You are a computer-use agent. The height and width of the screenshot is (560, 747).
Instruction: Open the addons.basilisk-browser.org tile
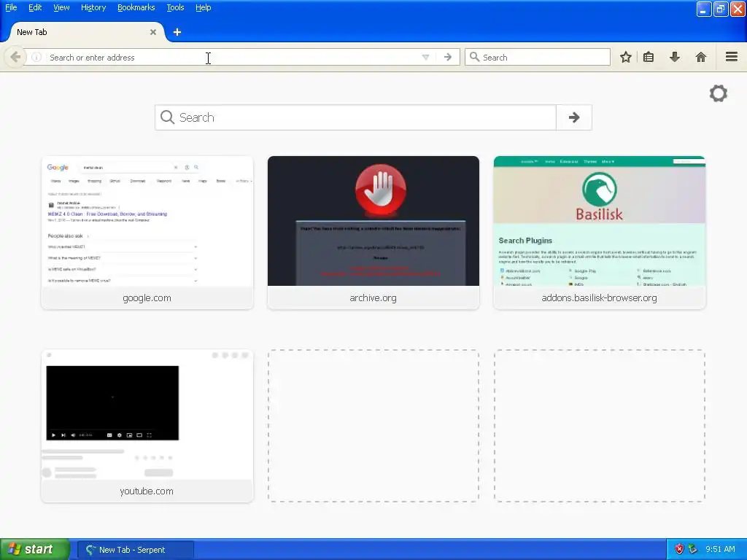click(600, 233)
